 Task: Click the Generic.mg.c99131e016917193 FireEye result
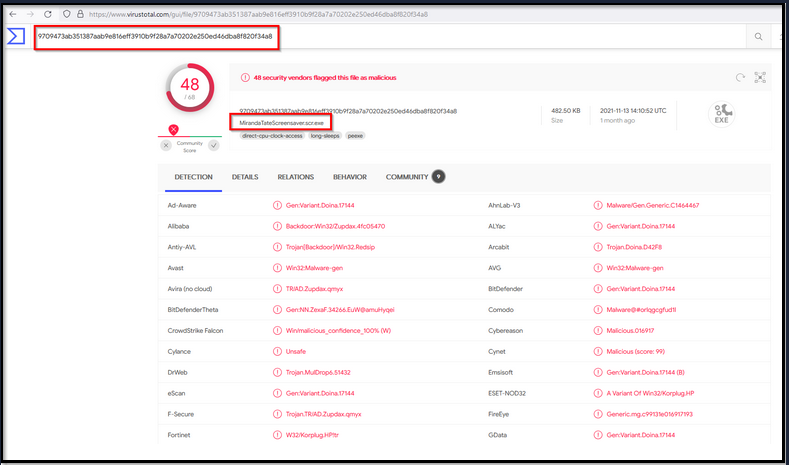coord(650,414)
